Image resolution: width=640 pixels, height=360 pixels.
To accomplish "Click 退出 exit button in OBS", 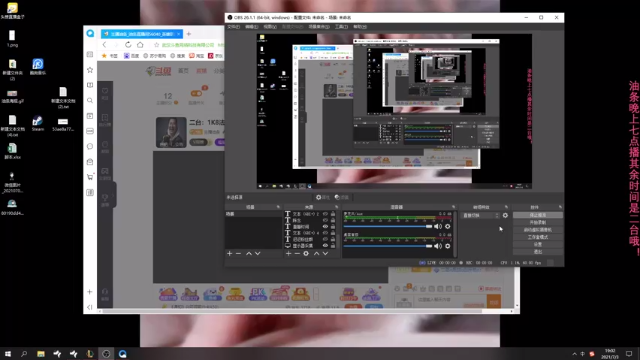I will (538, 252).
